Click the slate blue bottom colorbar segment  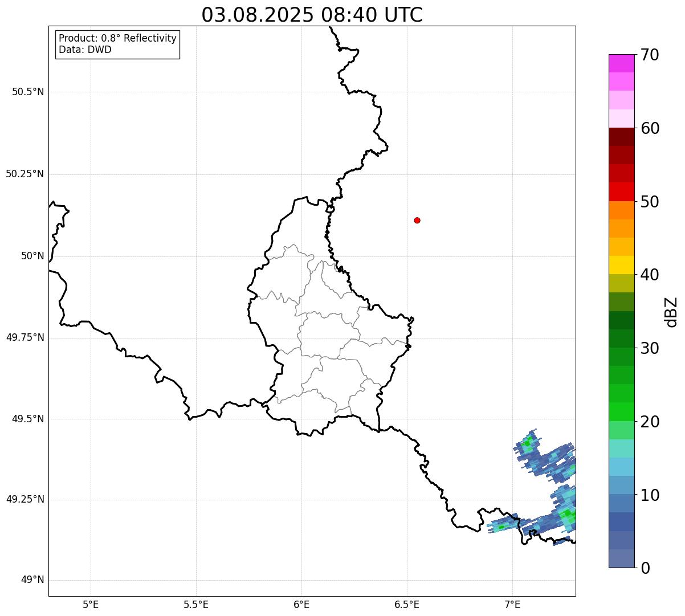621,558
